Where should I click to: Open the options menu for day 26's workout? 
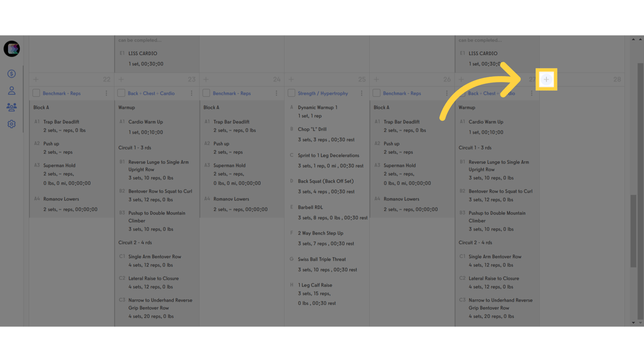click(x=447, y=93)
